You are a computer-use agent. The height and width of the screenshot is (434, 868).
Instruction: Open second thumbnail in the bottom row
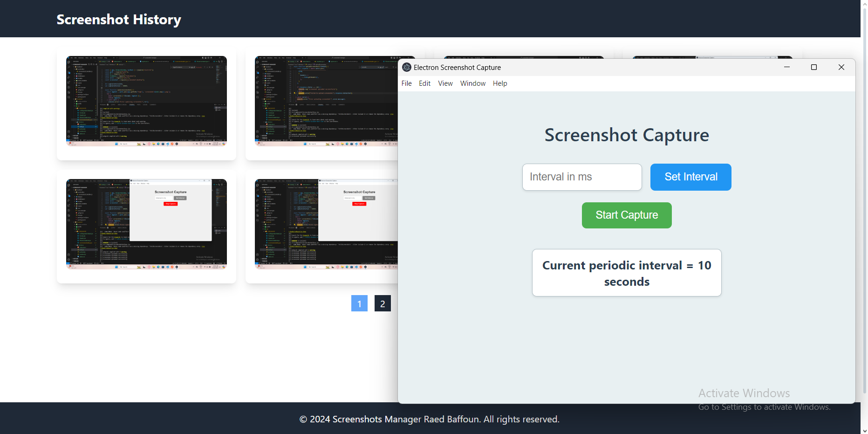326,224
